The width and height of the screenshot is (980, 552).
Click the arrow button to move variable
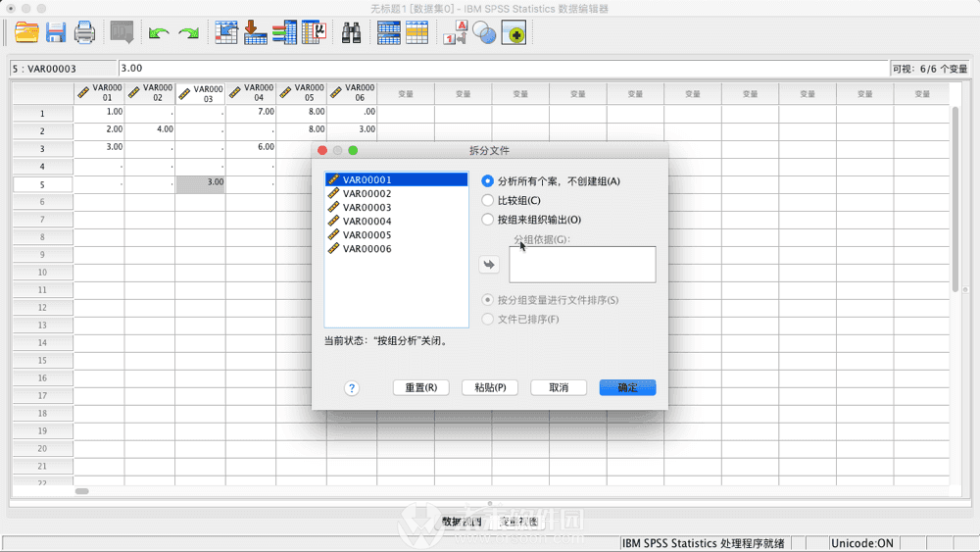click(x=488, y=264)
